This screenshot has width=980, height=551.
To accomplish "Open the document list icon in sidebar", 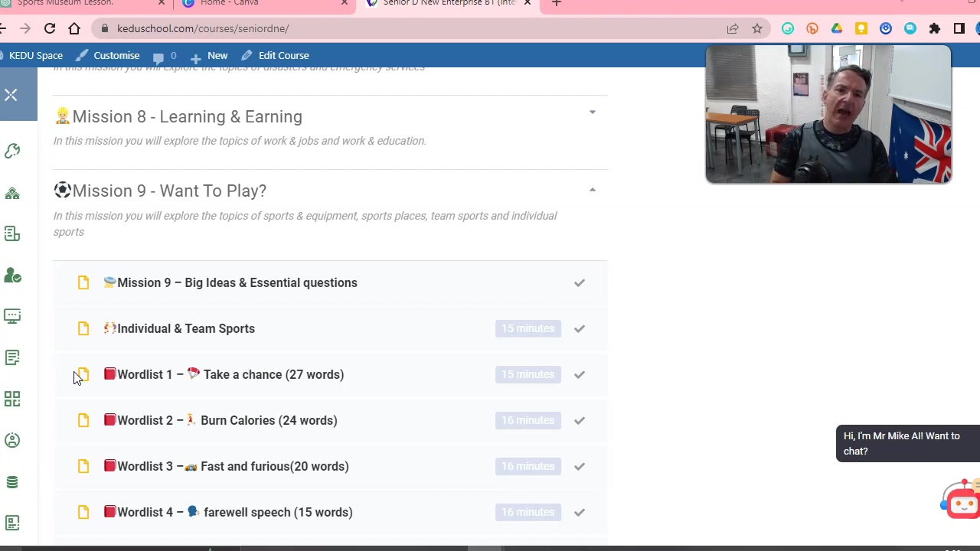I will pos(12,233).
